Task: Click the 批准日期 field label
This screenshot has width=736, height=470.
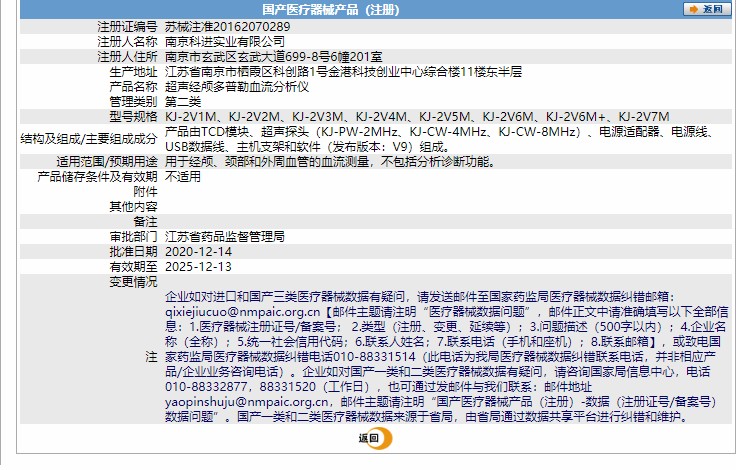Action: [x=133, y=252]
